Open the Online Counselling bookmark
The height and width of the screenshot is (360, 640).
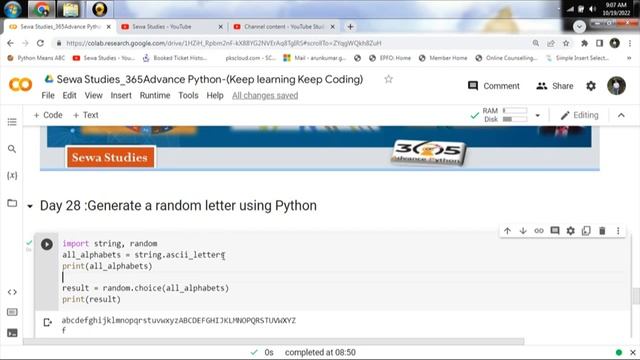[x=506, y=58]
